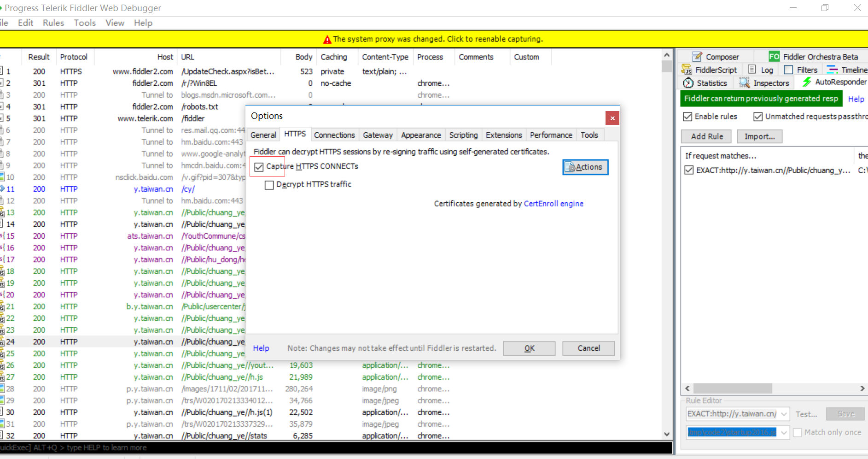The width and height of the screenshot is (868, 459).
Task: Open the View menu
Action: pos(115,23)
